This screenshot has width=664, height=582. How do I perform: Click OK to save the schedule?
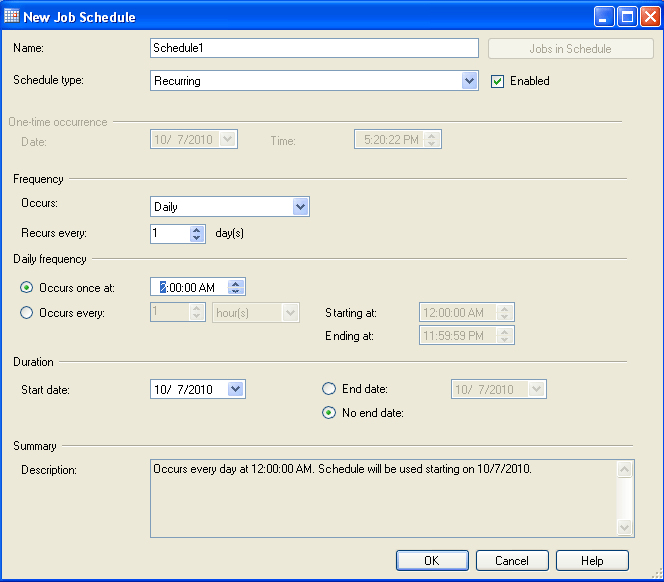432,560
